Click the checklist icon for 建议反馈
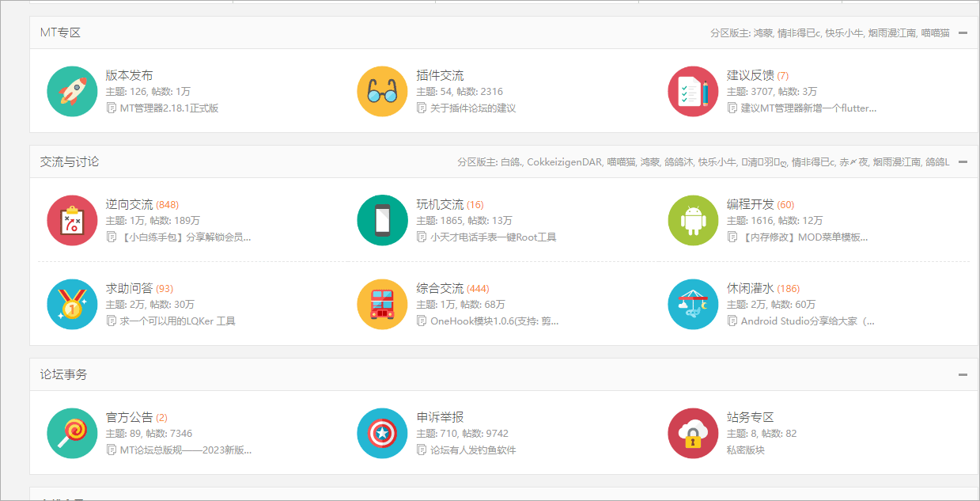 coord(693,91)
